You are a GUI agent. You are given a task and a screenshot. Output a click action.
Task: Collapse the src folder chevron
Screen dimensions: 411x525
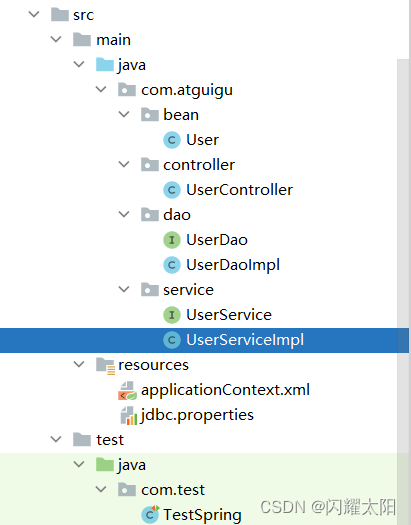click(x=34, y=14)
